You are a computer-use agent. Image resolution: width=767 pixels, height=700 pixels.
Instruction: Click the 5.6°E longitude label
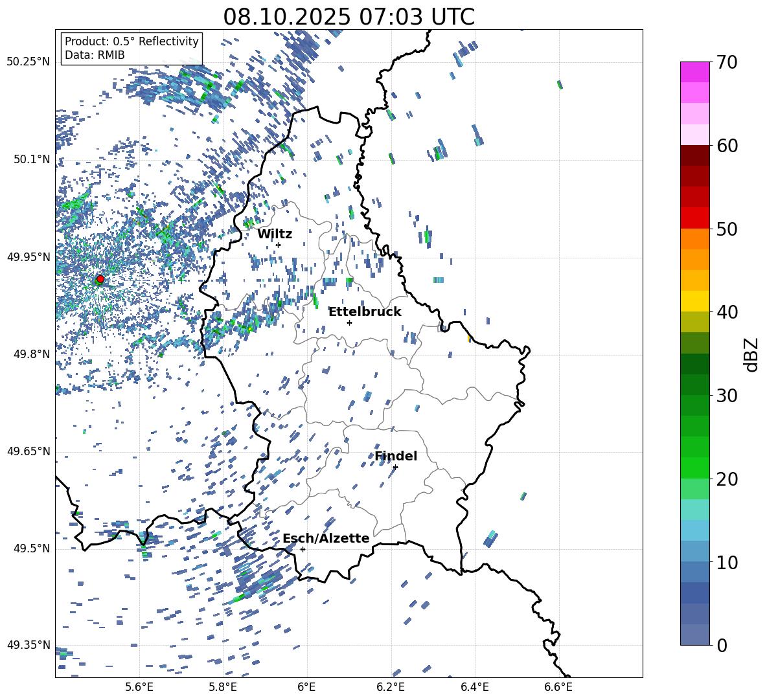click(x=139, y=687)
